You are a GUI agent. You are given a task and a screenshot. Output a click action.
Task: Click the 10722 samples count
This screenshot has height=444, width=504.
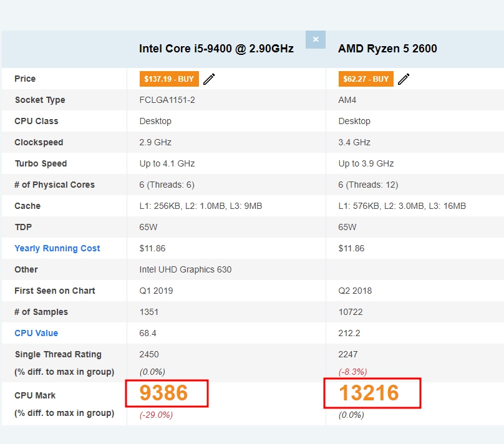coord(351,312)
